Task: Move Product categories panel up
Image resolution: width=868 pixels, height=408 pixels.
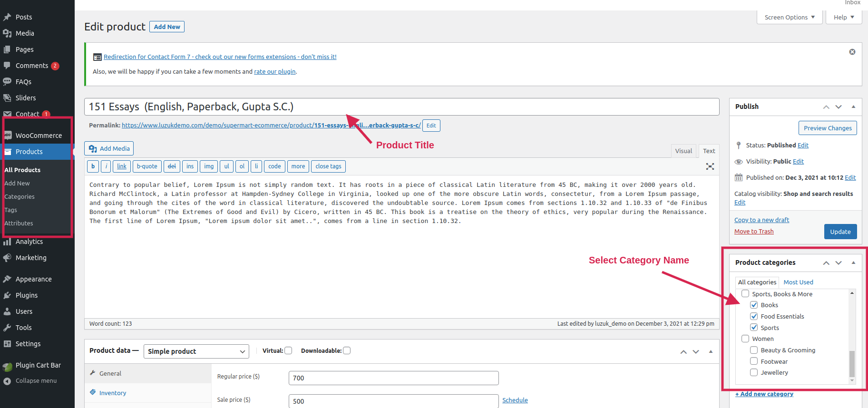Action: [826, 263]
